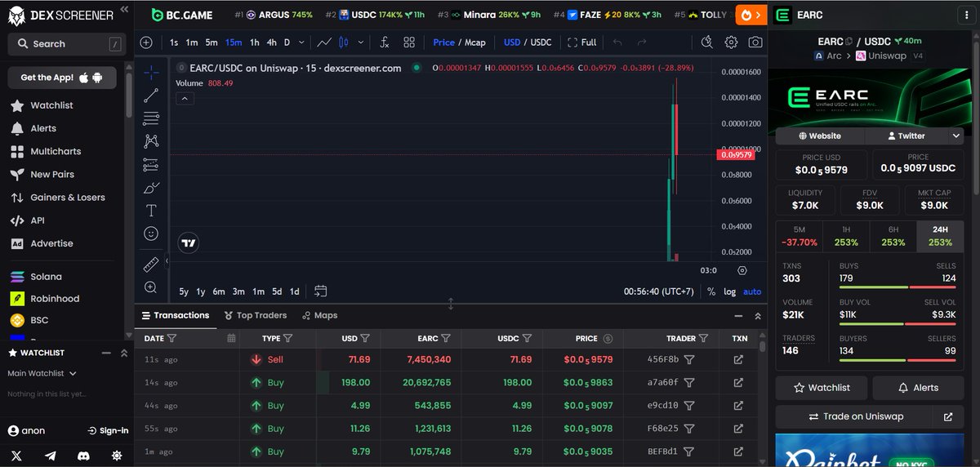Open the indicators fx menu
The height and width of the screenshot is (467, 980).
click(385, 42)
